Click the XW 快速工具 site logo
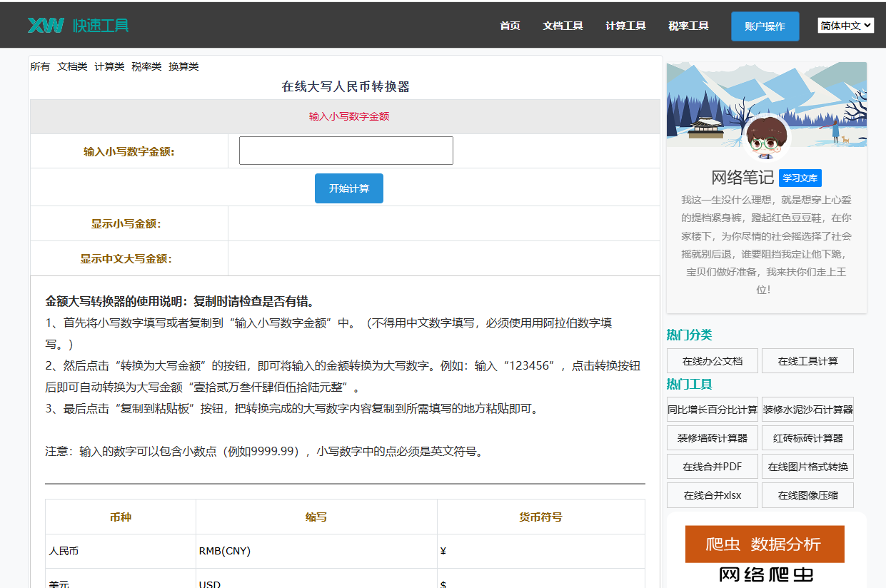This screenshot has width=886, height=588. (x=78, y=25)
